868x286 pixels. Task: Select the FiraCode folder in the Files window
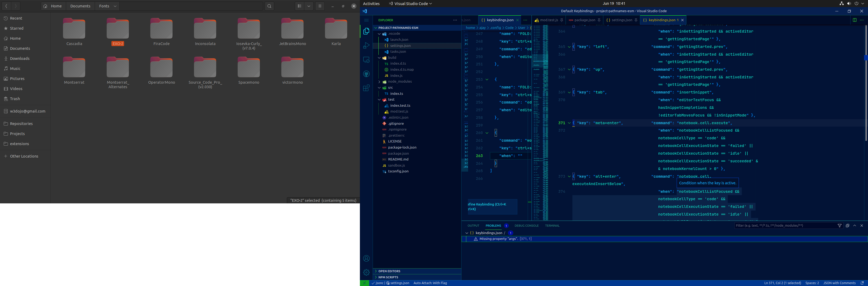tap(161, 32)
